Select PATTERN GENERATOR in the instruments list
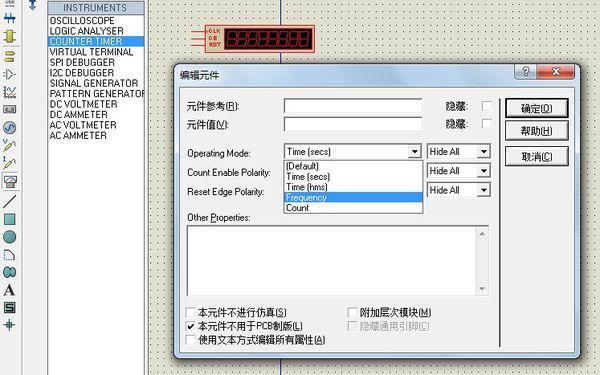 96,93
